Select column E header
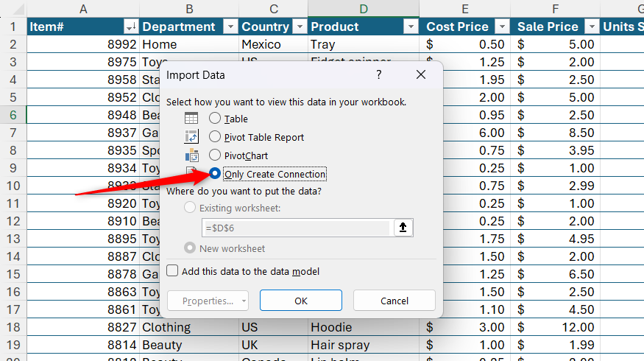 point(464,9)
